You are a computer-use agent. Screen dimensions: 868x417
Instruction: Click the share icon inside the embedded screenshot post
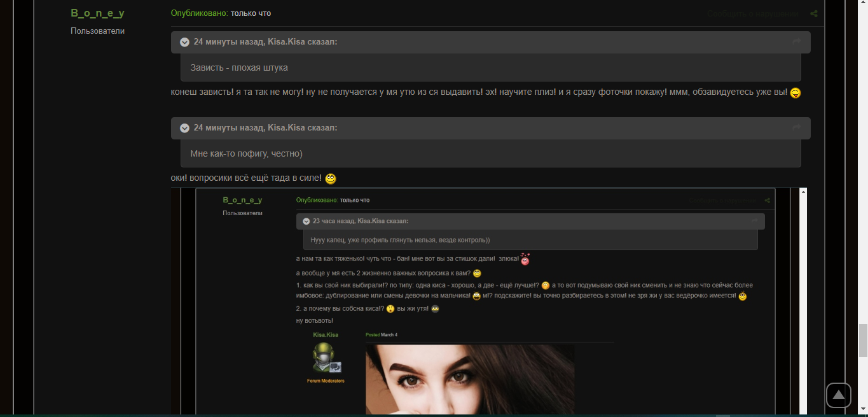(x=767, y=199)
